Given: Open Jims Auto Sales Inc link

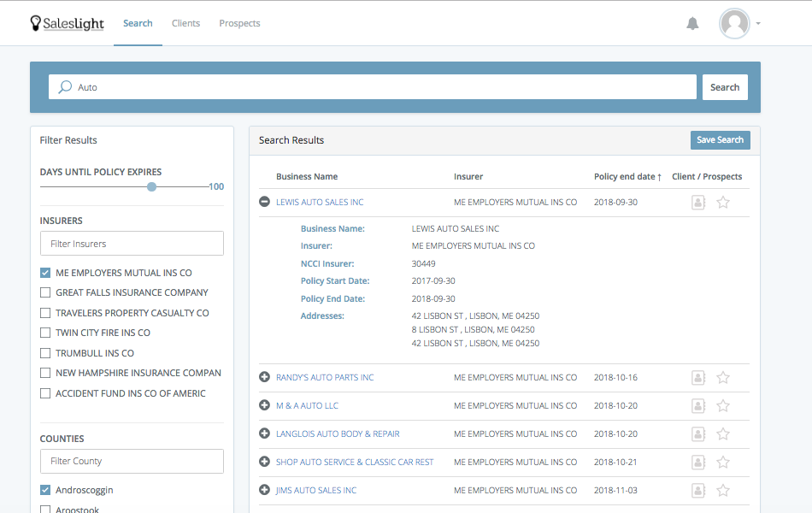Looking at the screenshot, I should tap(316, 490).
